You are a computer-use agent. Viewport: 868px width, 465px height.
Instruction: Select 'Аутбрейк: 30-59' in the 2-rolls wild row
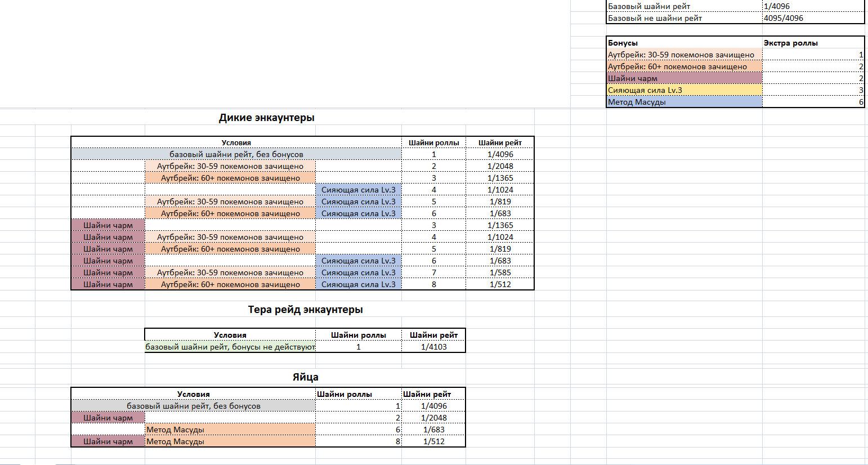[x=230, y=166]
